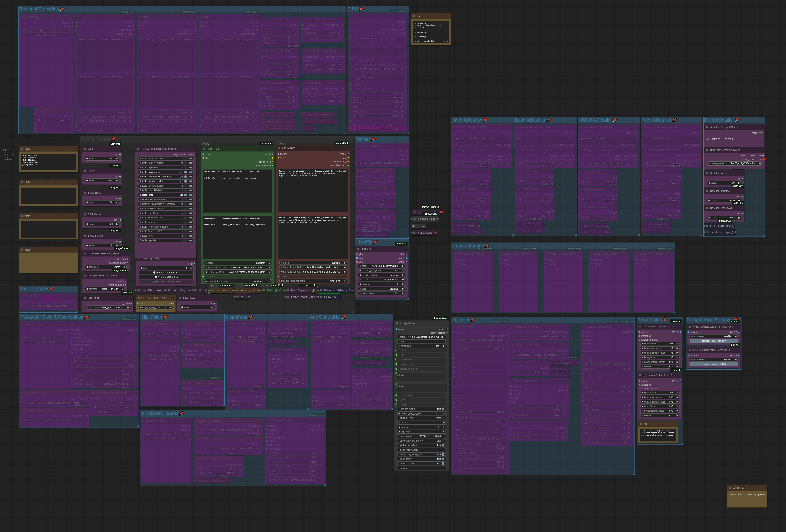Screen dimensions: 786x532
Task: Click navigate arrow for Enable Color Match row
Action: (191, 172)
